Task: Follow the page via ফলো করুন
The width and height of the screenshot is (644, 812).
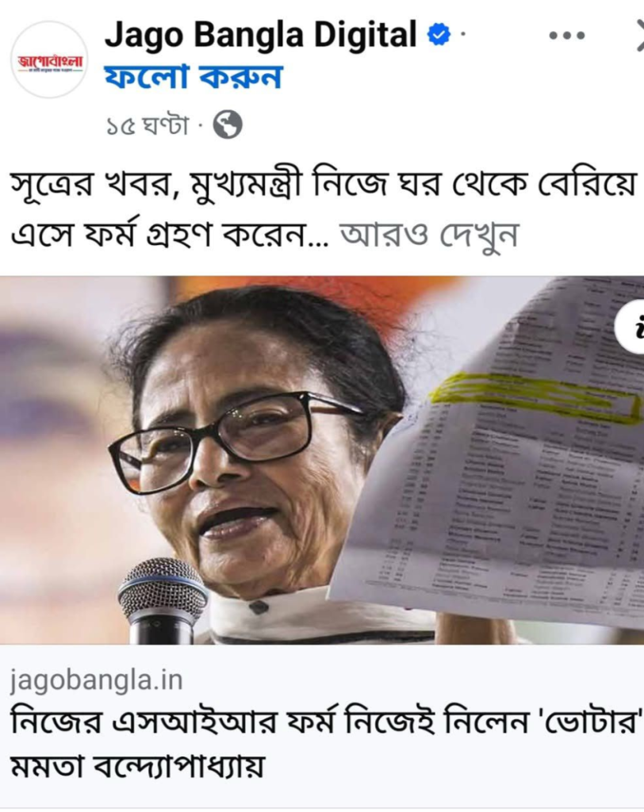Action: click(x=194, y=78)
